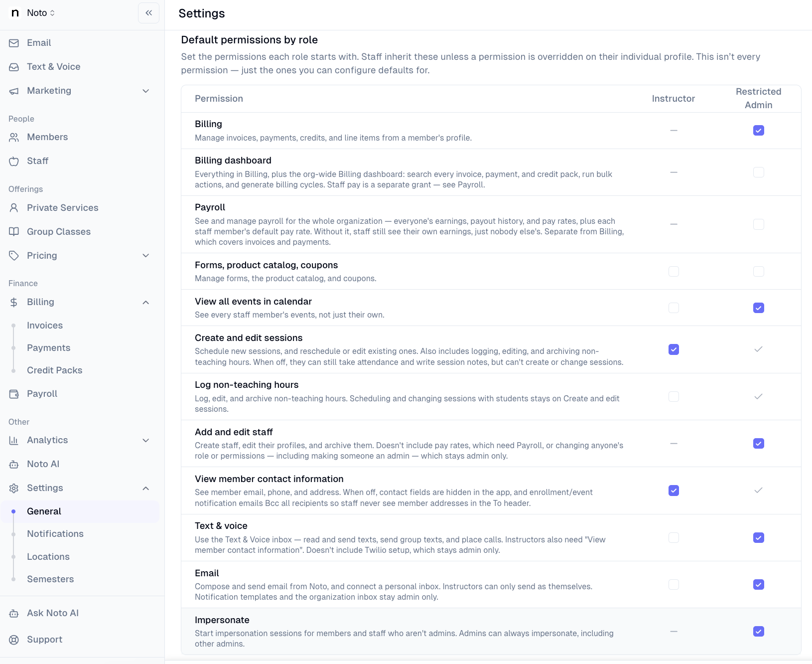Click the Ask Noto AI robot icon
Viewport: 812px width, 664px height.
pyautogui.click(x=14, y=613)
